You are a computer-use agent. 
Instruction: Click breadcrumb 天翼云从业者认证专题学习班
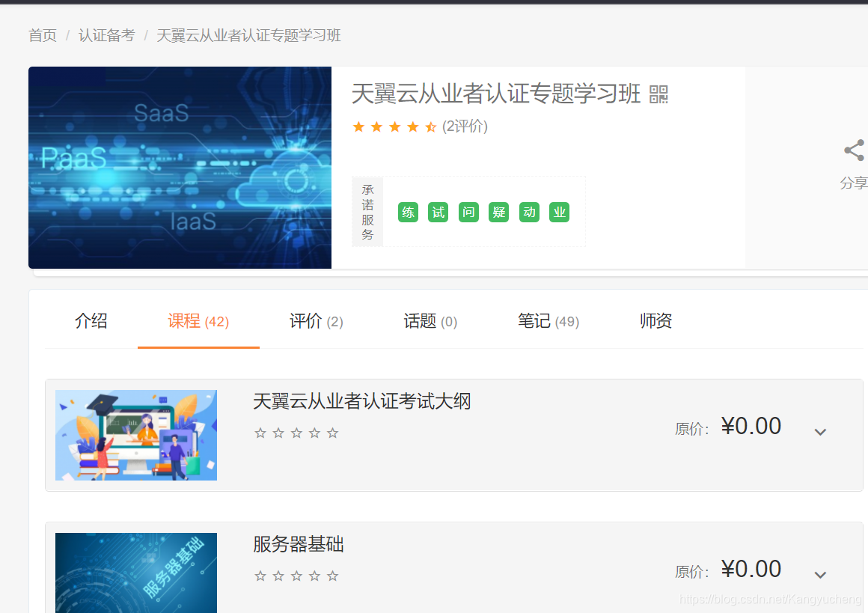248,35
